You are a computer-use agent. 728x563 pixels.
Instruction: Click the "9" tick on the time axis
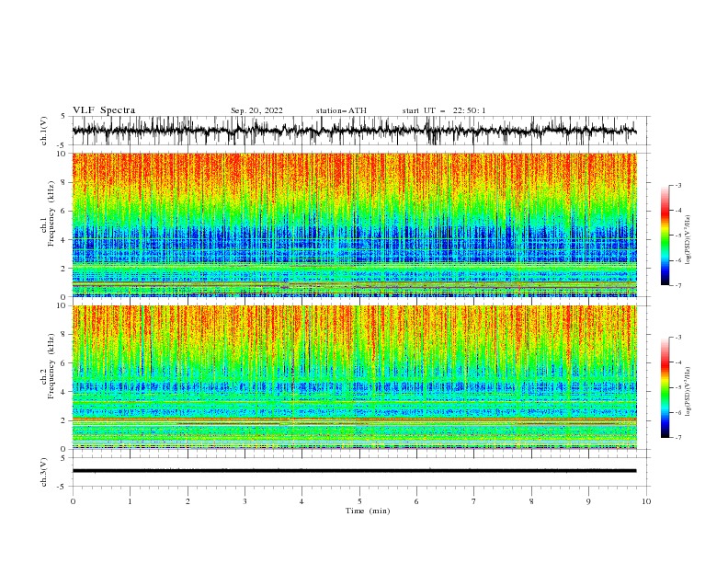tap(588, 501)
